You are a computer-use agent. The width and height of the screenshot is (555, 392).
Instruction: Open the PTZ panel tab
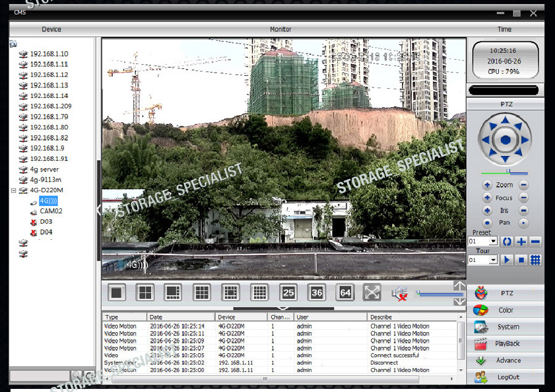[505, 293]
